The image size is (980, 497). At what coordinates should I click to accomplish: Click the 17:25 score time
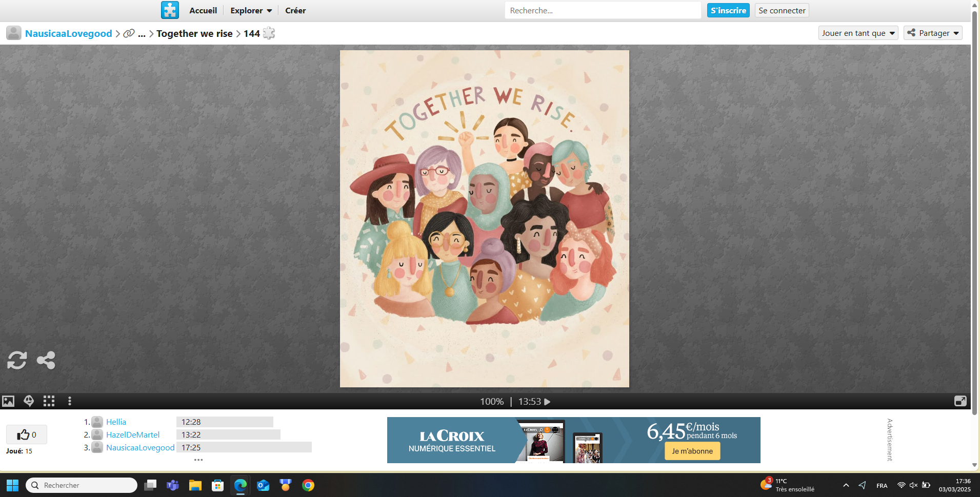pyautogui.click(x=191, y=447)
